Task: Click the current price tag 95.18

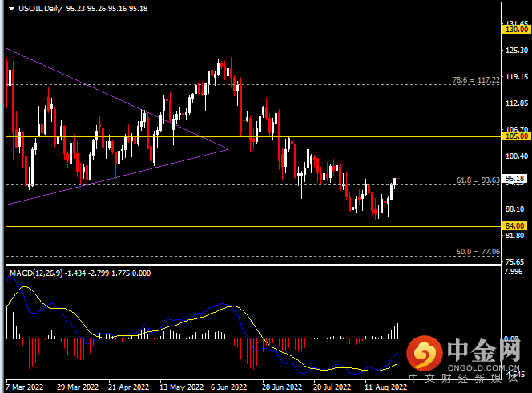Action: (x=515, y=179)
